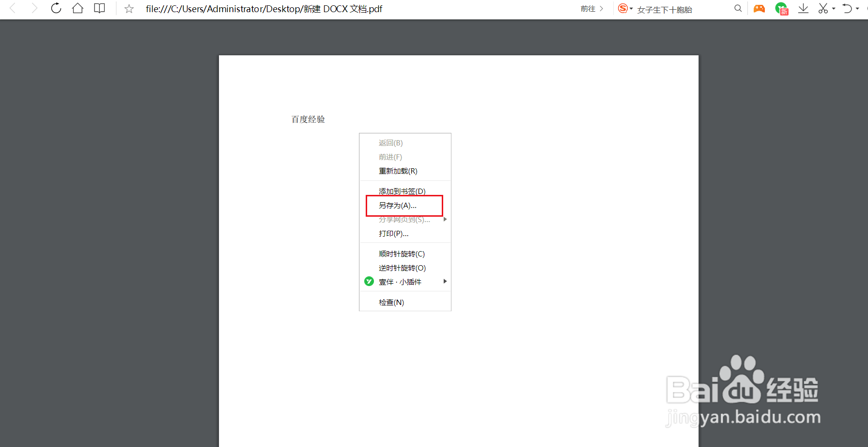Expand the 分享网页到 submenu arrow
The image size is (868, 447).
[x=445, y=219]
